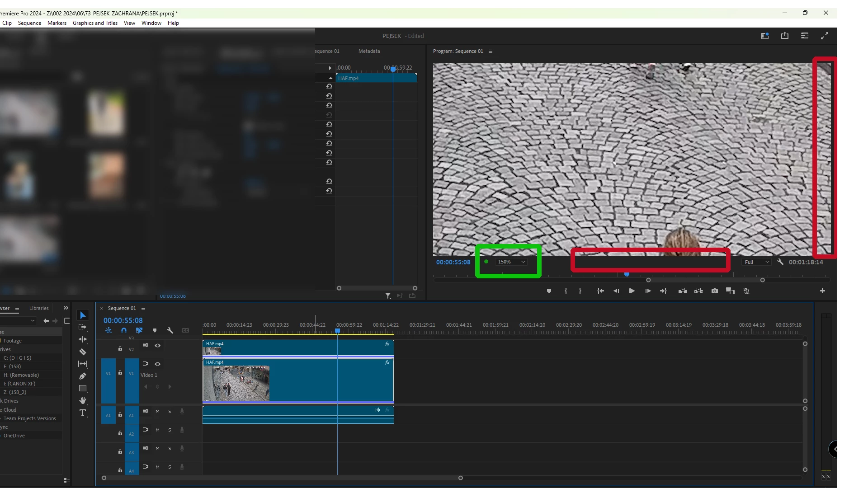Click the HAF.mp4 clip thumbnail on V1

236,383
